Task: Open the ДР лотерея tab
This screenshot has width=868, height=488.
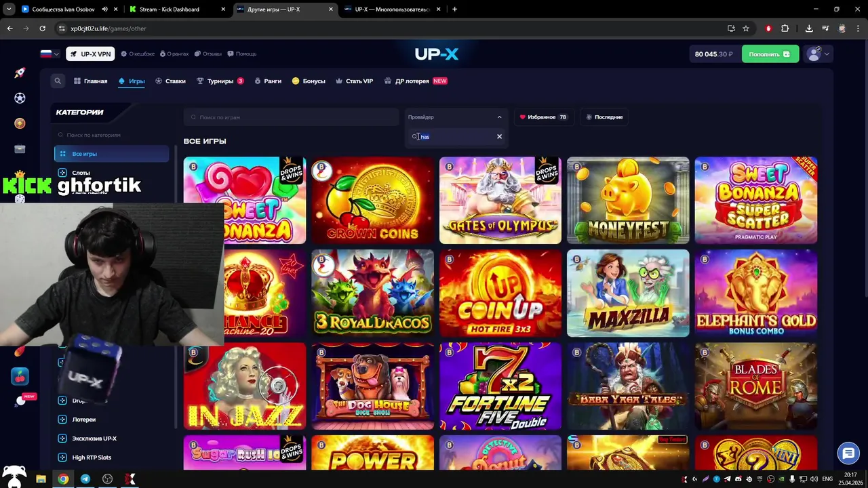Action: click(416, 81)
